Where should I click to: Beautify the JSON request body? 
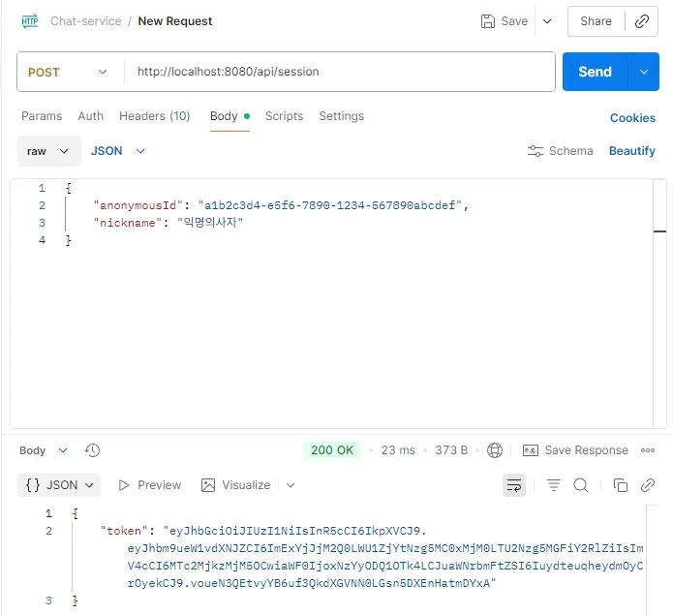pos(631,151)
